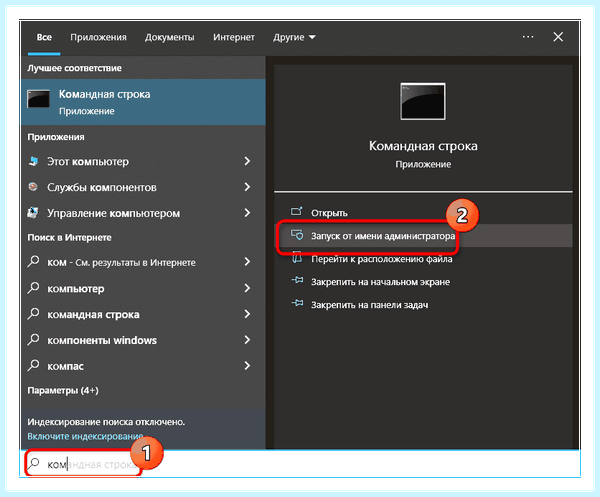Click search icon beside компас suggestion
The height and width of the screenshot is (497, 600).
[33, 365]
